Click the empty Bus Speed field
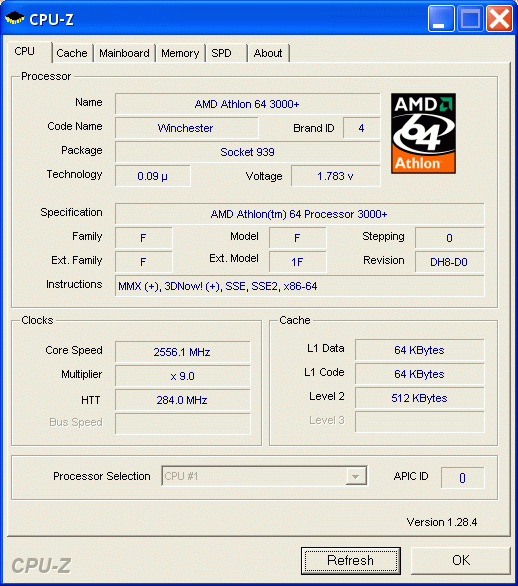This screenshot has height=586, width=518. (182, 424)
